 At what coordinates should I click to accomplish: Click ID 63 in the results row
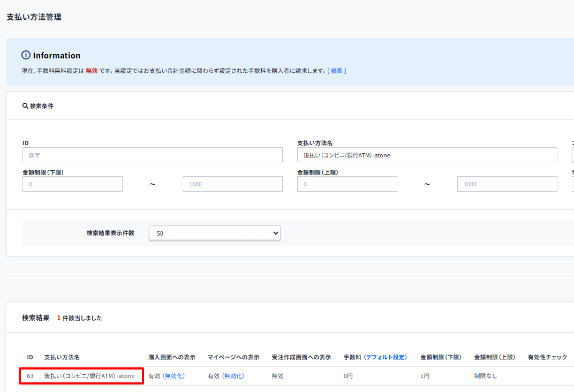coord(31,376)
